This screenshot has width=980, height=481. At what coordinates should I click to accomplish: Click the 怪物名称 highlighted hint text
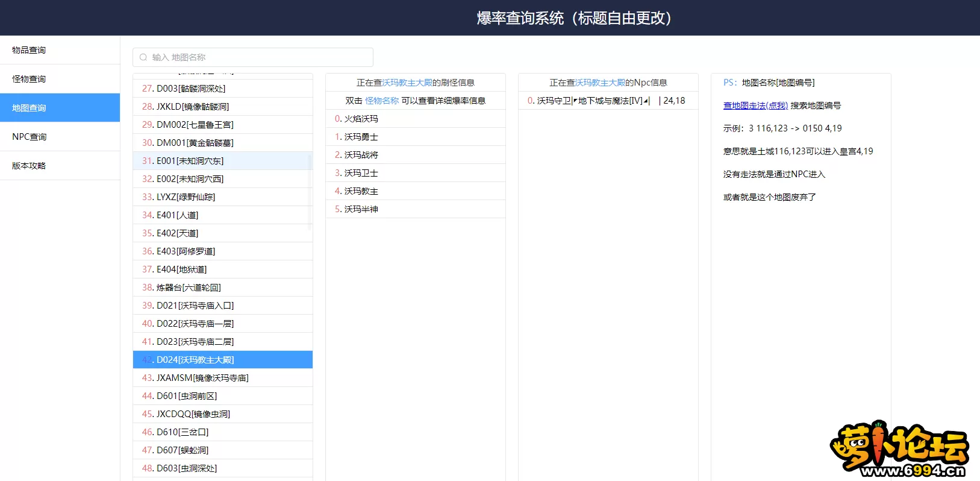click(x=382, y=101)
